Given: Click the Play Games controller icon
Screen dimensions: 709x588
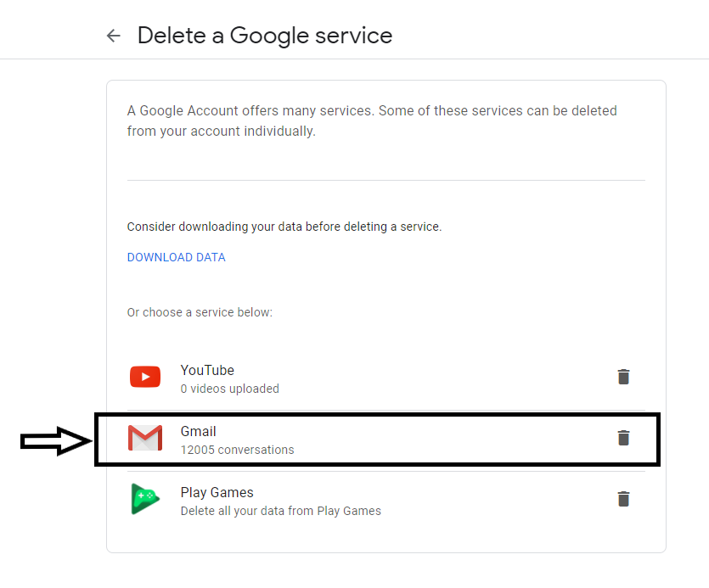Looking at the screenshot, I should point(145,499).
